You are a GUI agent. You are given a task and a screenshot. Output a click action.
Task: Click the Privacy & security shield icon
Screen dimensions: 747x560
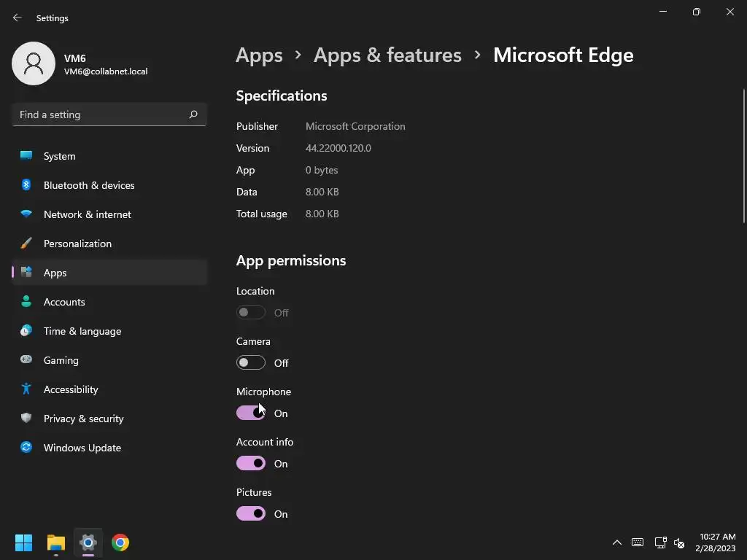click(x=26, y=419)
